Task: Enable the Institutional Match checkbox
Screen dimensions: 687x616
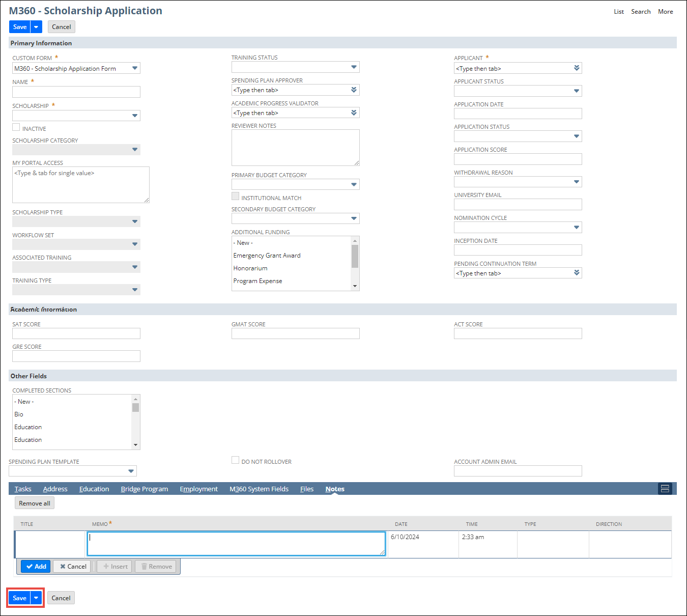Action: pos(235,197)
